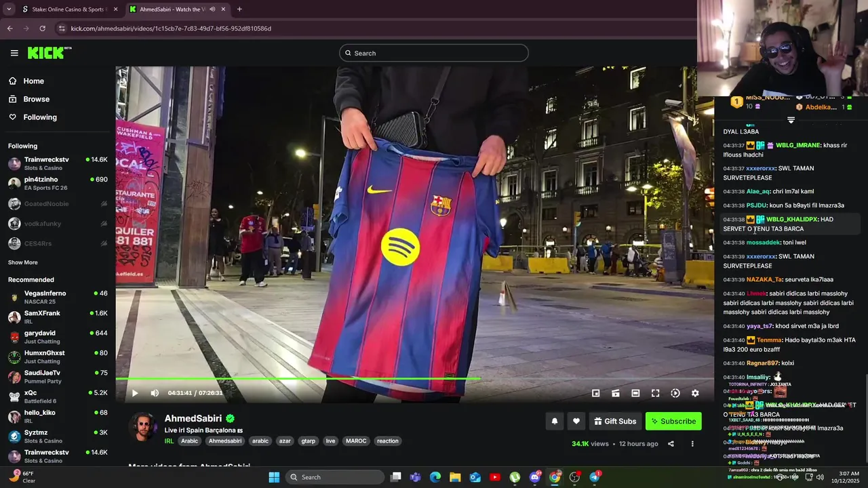The width and height of the screenshot is (868, 488).
Task: Click the green Subscribe button
Action: [x=673, y=421]
